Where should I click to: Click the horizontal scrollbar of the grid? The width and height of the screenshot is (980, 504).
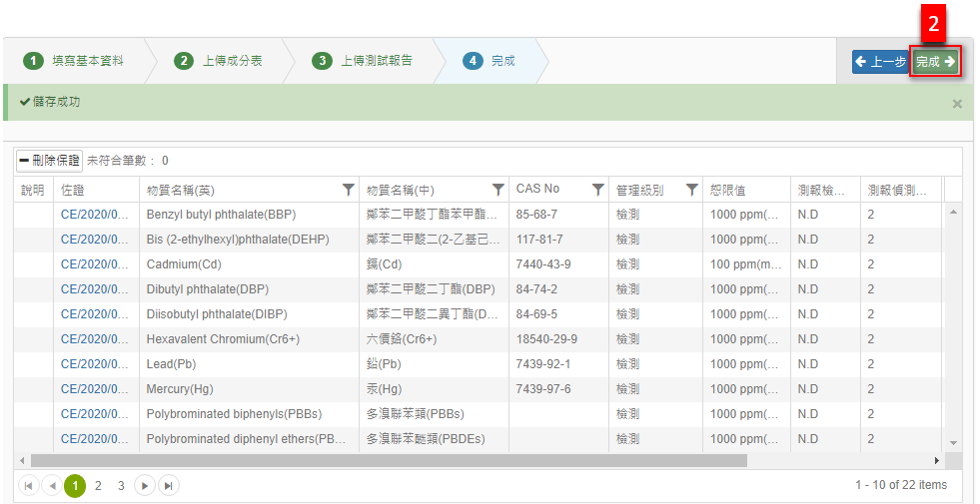[x=389, y=461]
